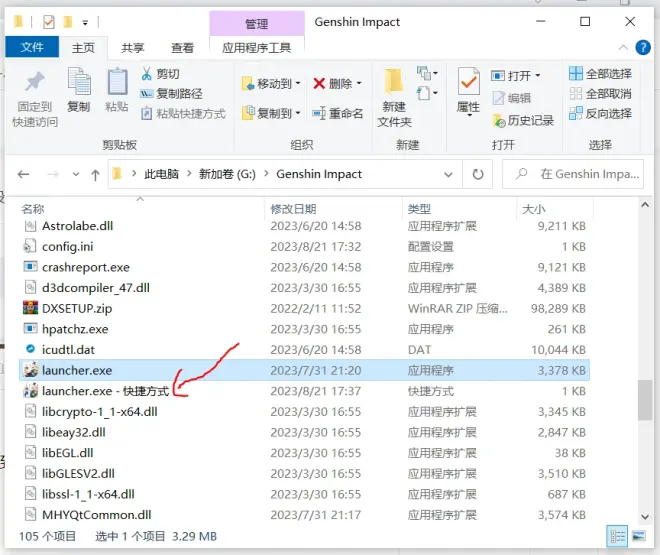Switch to Details view in status bar
This screenshot has width=660, height=555.
(617, 536)
